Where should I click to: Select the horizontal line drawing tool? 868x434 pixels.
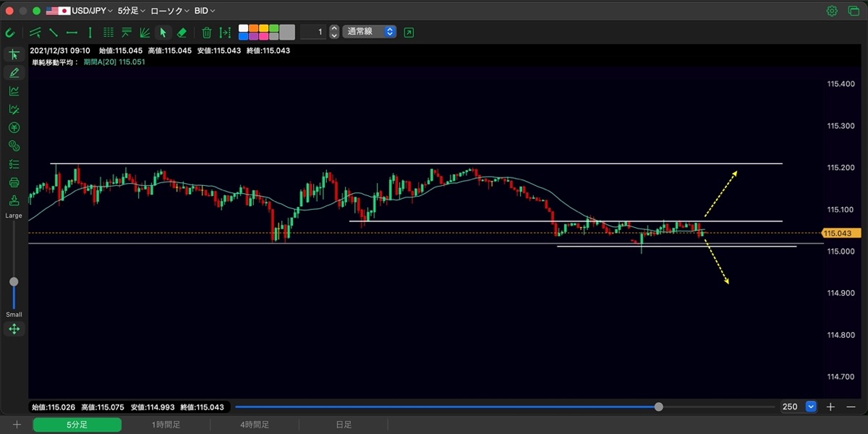click(72, 33)
